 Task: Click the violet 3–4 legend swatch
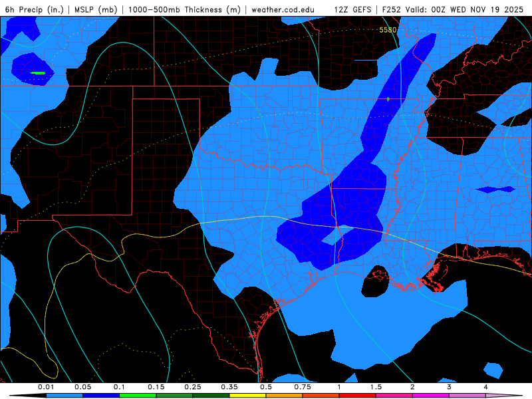[x=467, y=396]
